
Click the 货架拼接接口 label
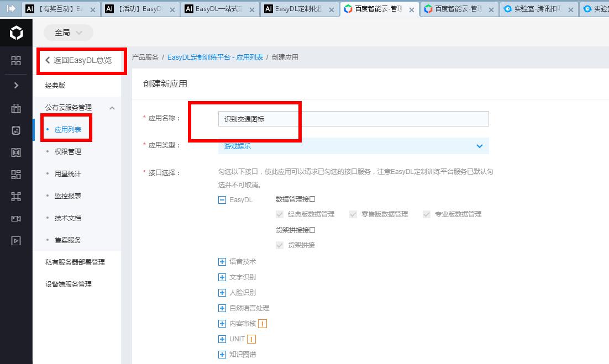(x=296, y=230)
